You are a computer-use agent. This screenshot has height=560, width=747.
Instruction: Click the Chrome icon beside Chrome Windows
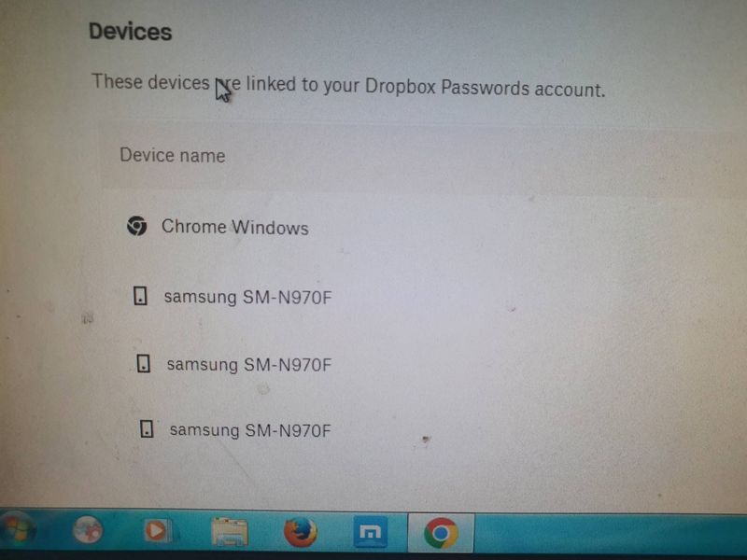[136, 226]
